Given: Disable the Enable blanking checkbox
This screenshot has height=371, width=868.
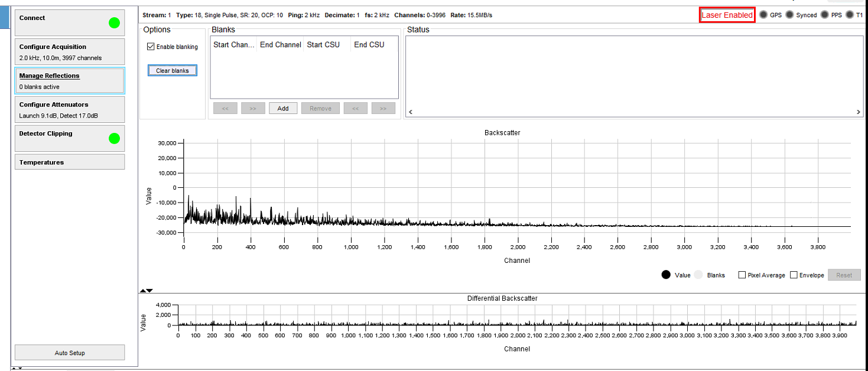Looking at the screenshot, I should click(x=151, y=47).
